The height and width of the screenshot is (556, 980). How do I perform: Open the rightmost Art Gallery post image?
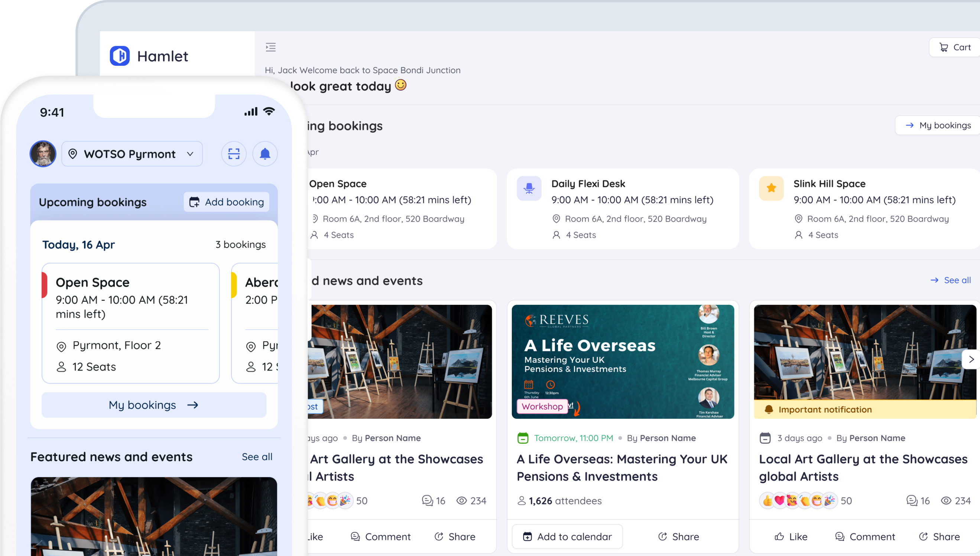pyautogui.click(x=865, y=352)
